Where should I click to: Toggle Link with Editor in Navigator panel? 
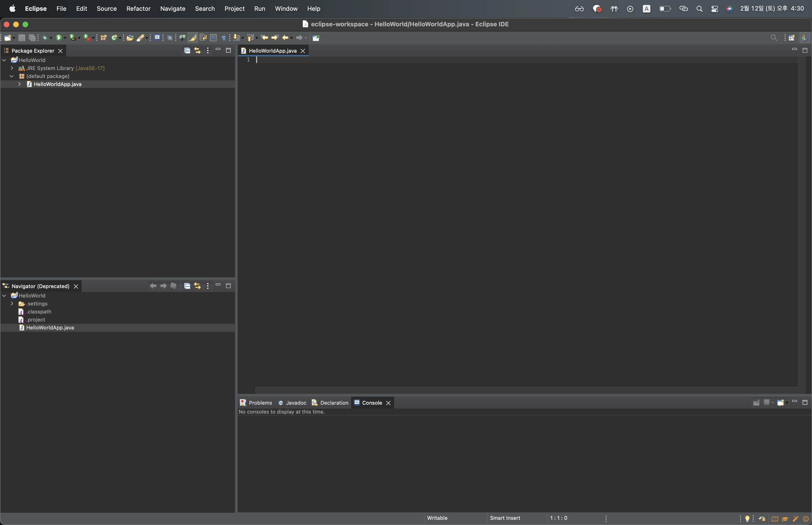[197, 286]
